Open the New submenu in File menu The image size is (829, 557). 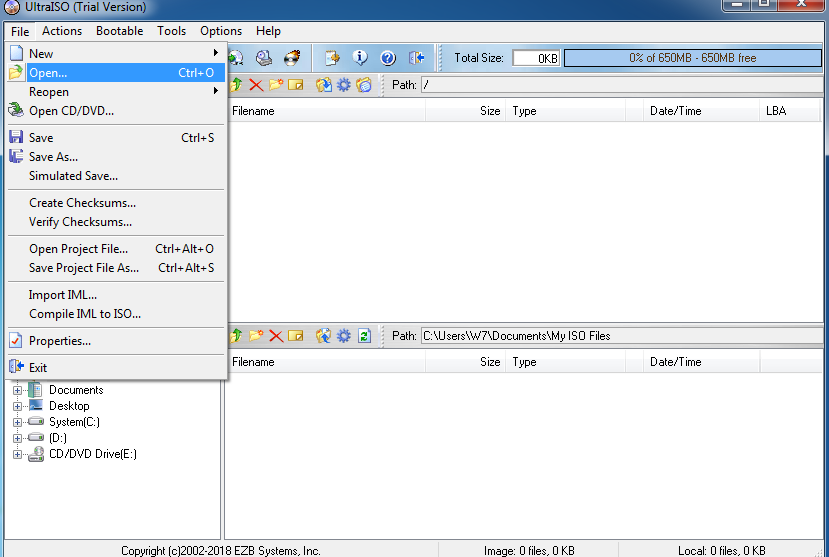point(116,53)
